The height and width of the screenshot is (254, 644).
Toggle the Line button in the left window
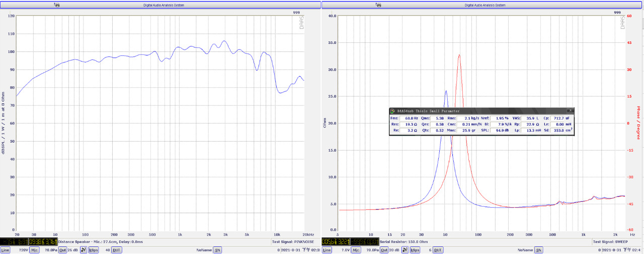[5, 250]
